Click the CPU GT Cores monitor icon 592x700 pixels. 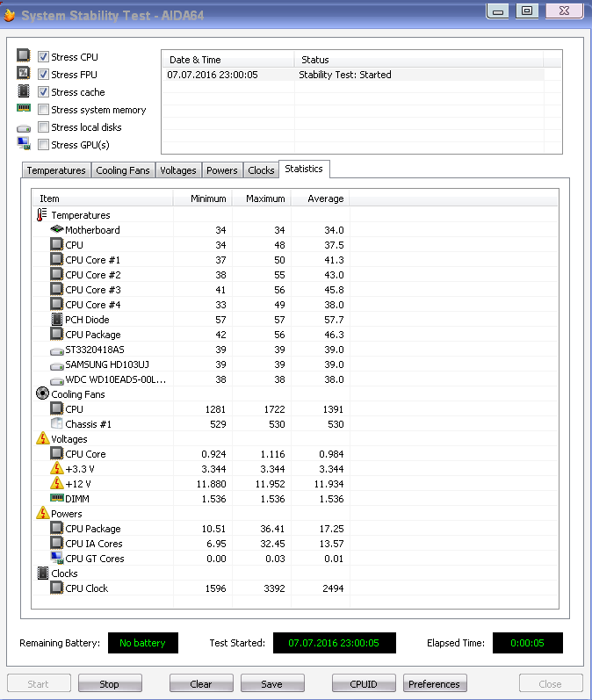(x=57, y=558)
